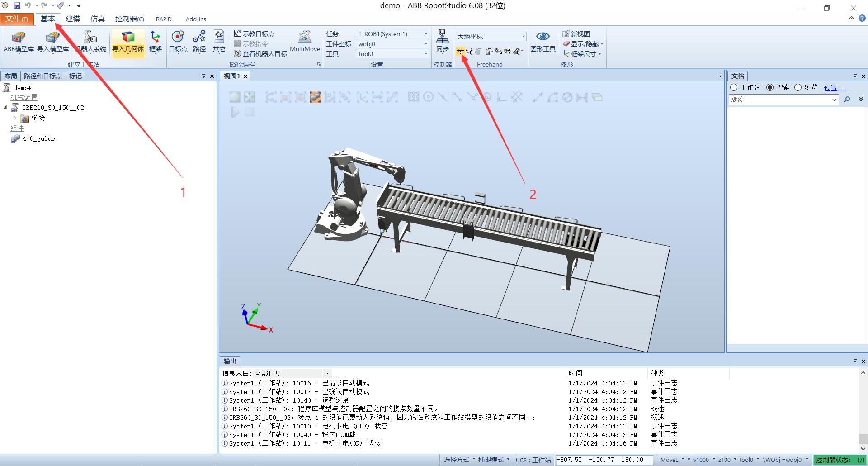Screen dimensions: 868x466
Task: Toggle the snap object grid icon
Action: tap(413, 97)
